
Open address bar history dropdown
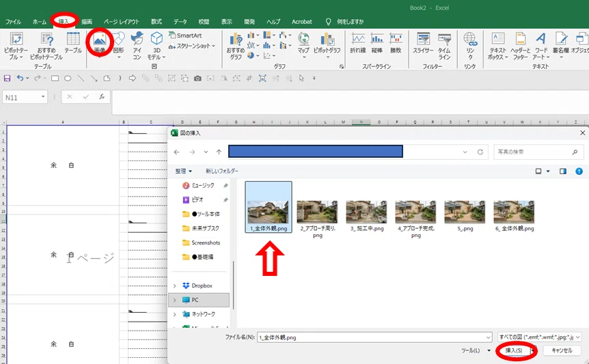(465, 152)
